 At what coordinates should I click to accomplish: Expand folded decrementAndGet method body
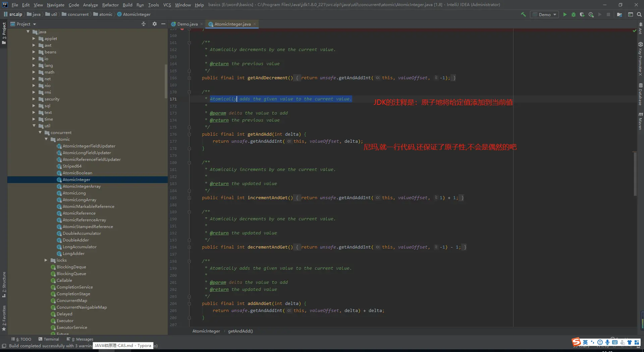pyautogui.click(x=190, y=247)
